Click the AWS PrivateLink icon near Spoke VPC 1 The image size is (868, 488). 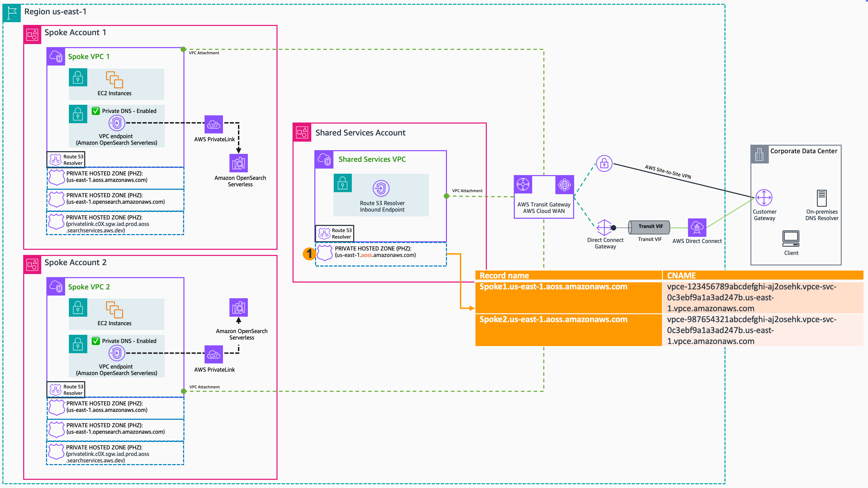click(x=213, y=125)
